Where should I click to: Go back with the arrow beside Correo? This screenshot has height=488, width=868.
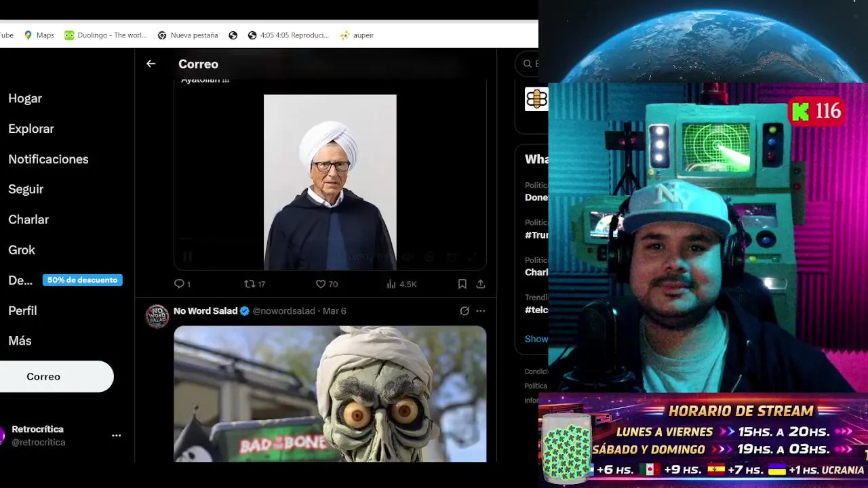coord(151,64)
